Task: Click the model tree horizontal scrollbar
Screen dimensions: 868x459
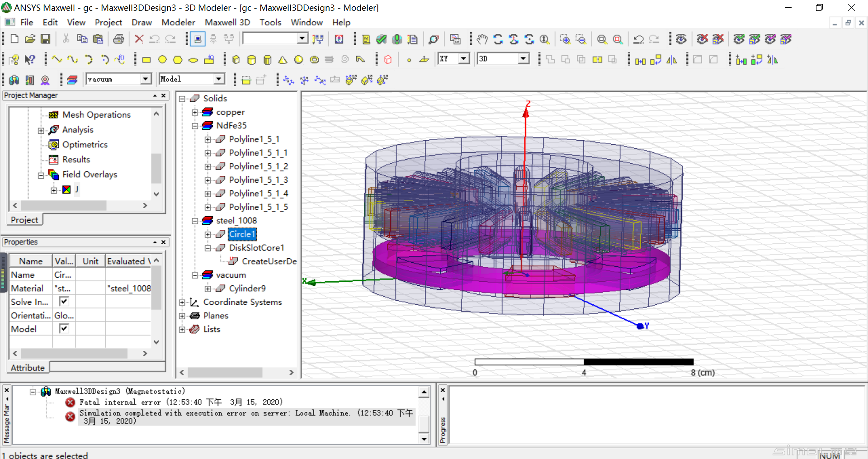Action: (x=225, y=372)
